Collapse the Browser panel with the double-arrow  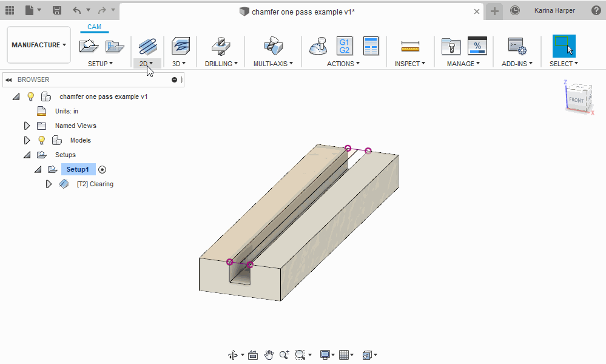pyautogui.click(x=7, y=79)
